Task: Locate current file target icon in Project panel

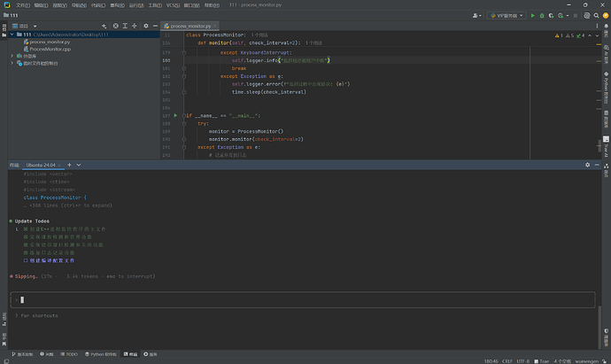Action: pyautogui.click(x=116, y=26)
